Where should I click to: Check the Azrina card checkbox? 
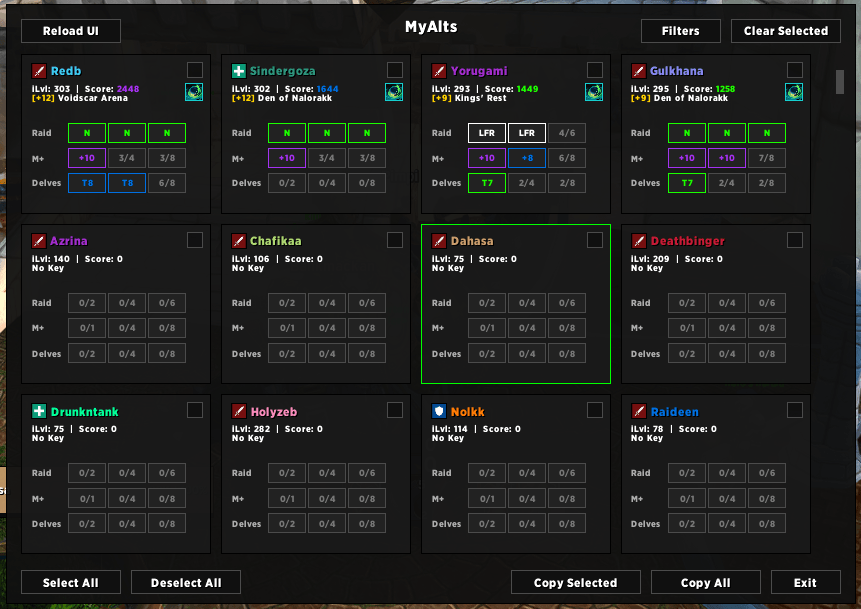(x=195, y=241)
